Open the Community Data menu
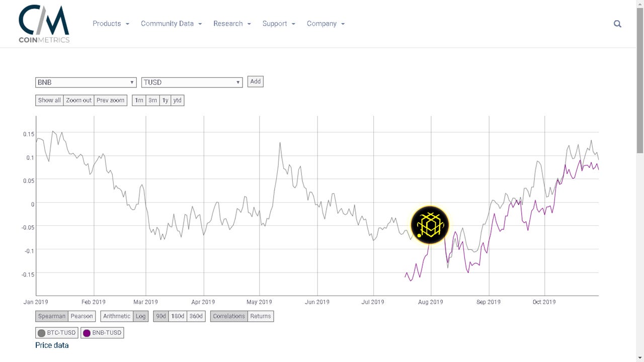Image resolution: width=644 pixels, height=362 pixels. coord(171,24)
